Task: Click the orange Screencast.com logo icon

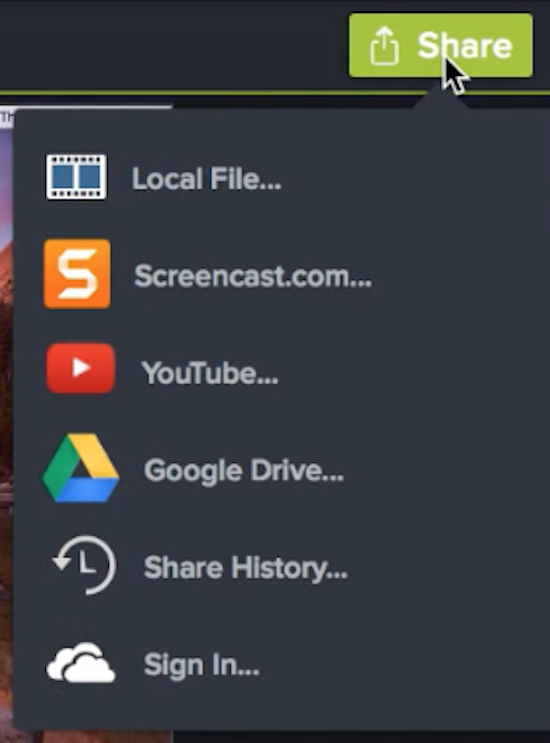Action: click(77, 274)
